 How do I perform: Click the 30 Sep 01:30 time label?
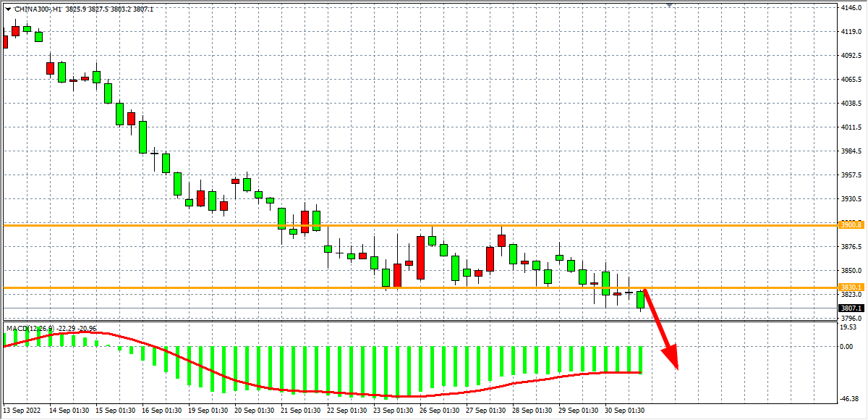[624, 411]
